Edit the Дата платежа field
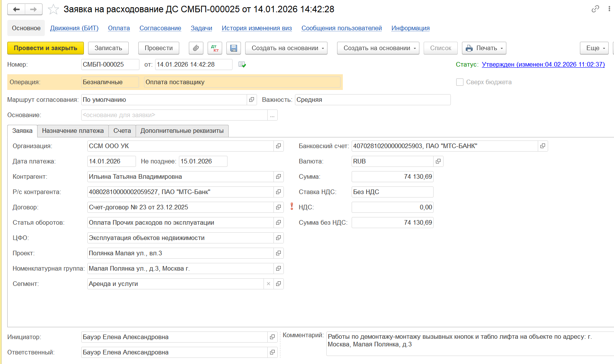Screen dimensions: 614x364 (x=111, y=162)
